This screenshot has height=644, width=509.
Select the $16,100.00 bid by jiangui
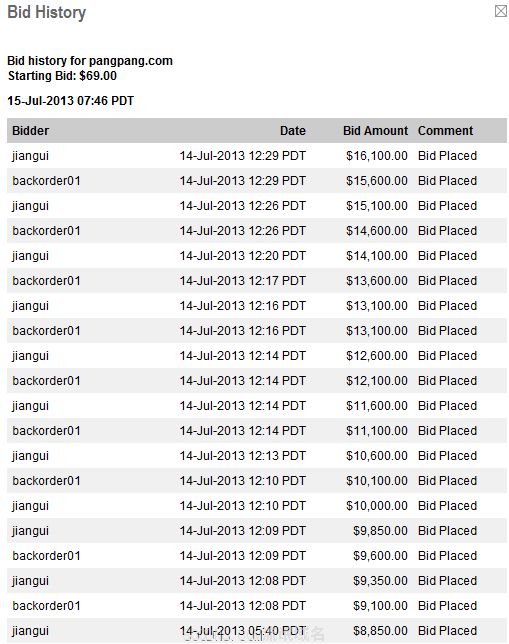[257, 156]
